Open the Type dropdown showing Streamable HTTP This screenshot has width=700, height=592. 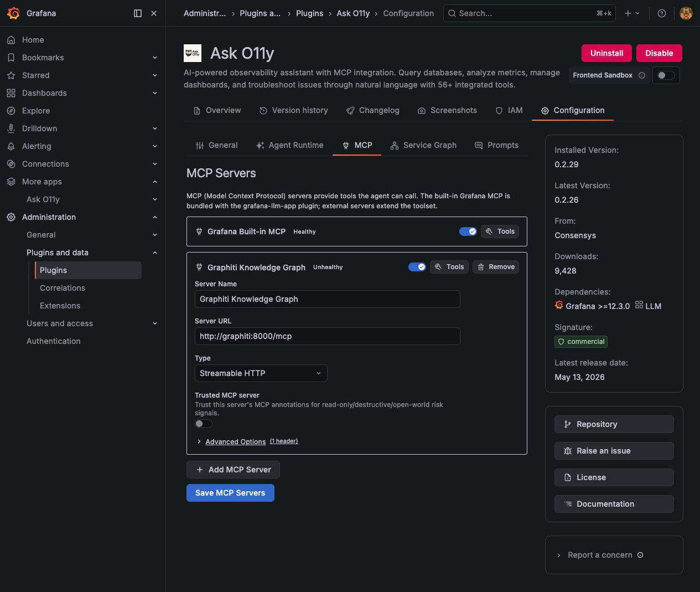[x=261, y=373]
